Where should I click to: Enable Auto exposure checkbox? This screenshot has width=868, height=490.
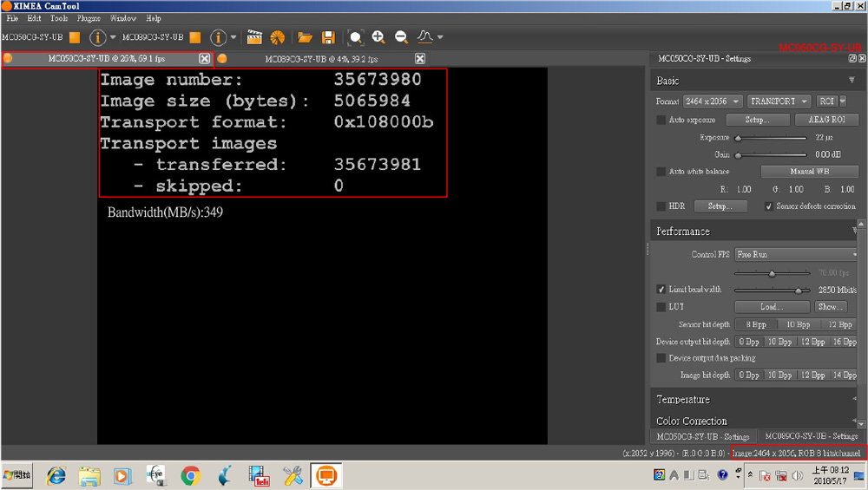661,120
